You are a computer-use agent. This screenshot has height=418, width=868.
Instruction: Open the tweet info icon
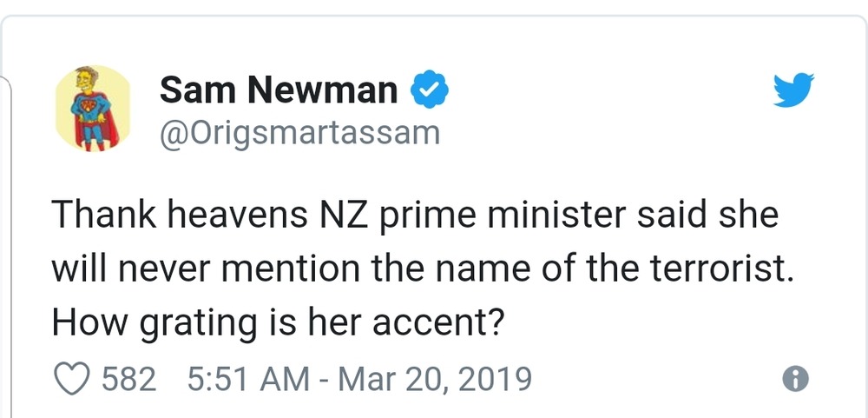795,378
